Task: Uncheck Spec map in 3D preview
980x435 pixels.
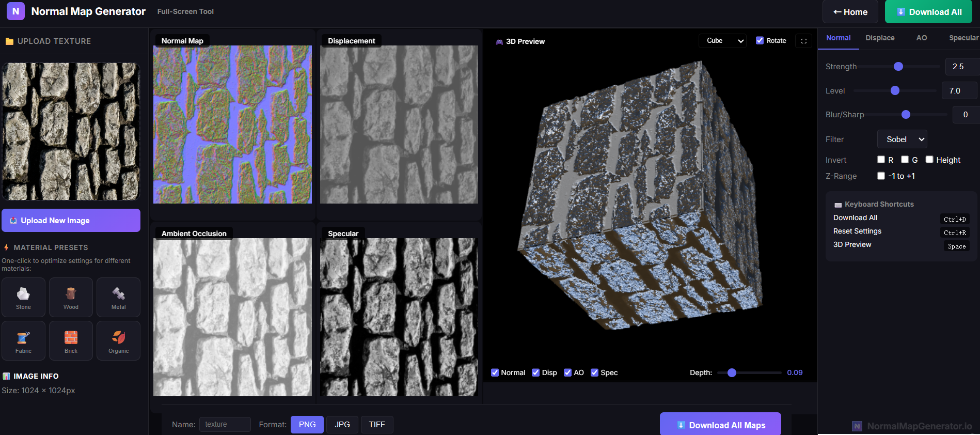Action: point(594,372)
